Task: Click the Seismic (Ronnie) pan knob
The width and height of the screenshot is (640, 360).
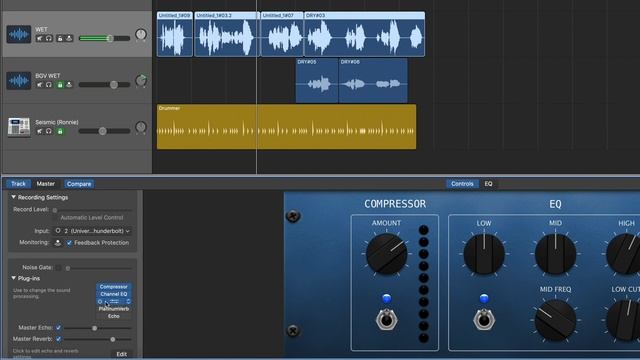Action: click(141, 127)
